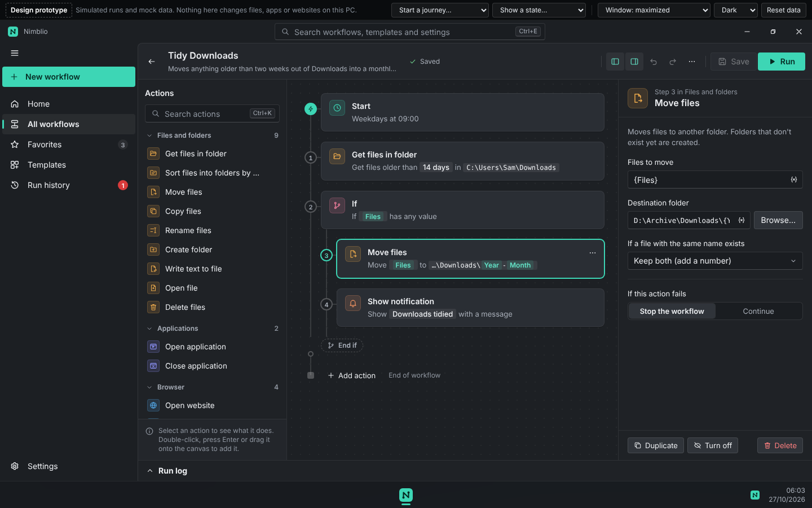Open the Nimblio app on the taskbar
Viewport: 812px width, 508px height.
click(406, 496)
